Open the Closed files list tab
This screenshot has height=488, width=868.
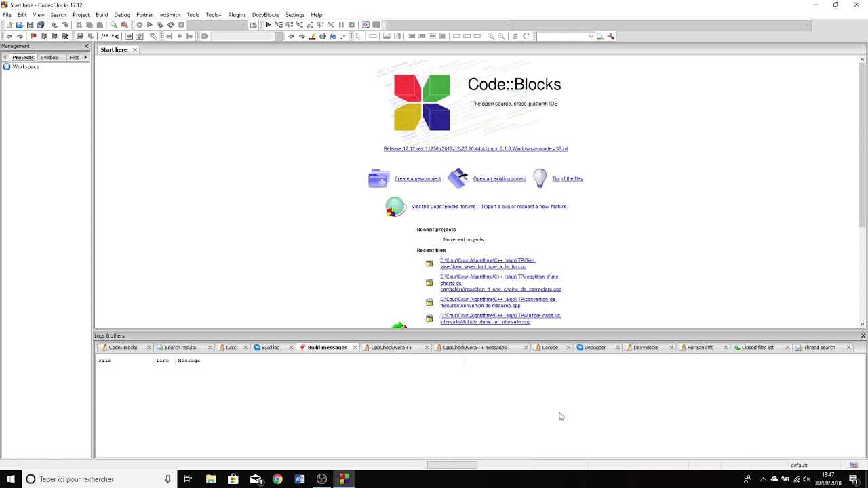[x=757, y=347]
